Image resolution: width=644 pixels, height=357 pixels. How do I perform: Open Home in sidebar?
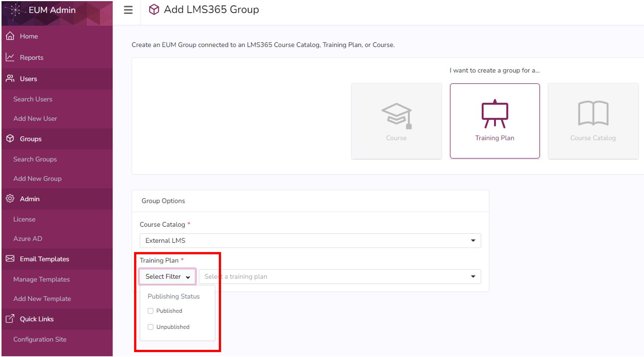(57, 36)
